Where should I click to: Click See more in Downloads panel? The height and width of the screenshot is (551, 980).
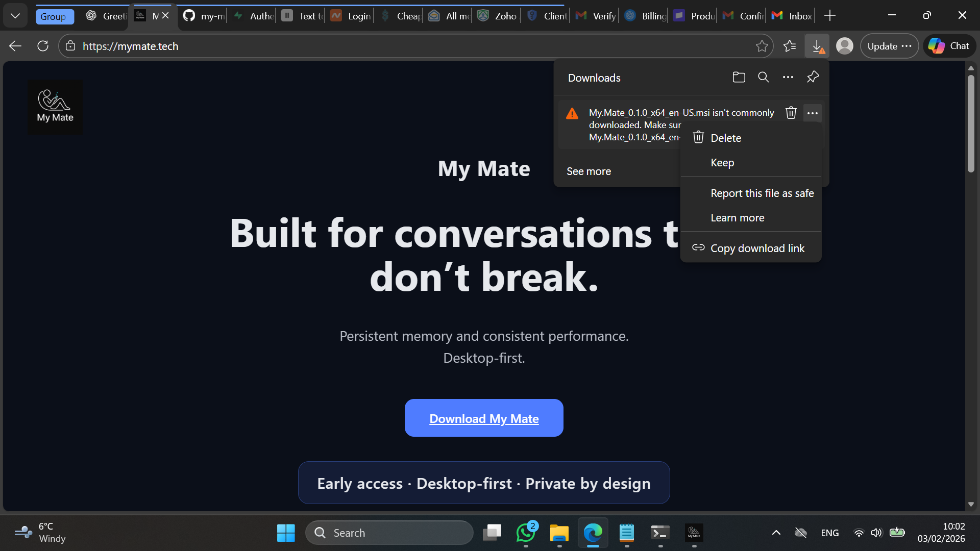(589, 171)
